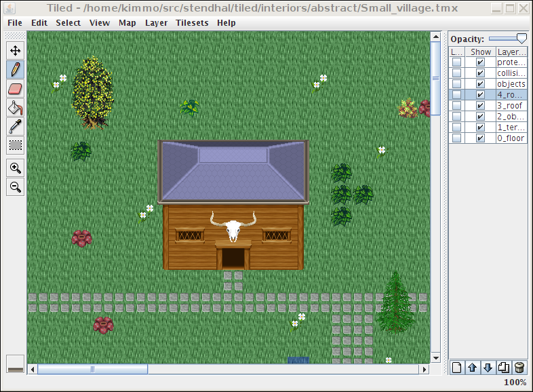This screenshot has width=533, height=392.
Task: Duplicate the selected layer
Action: (x=504, y=368)
